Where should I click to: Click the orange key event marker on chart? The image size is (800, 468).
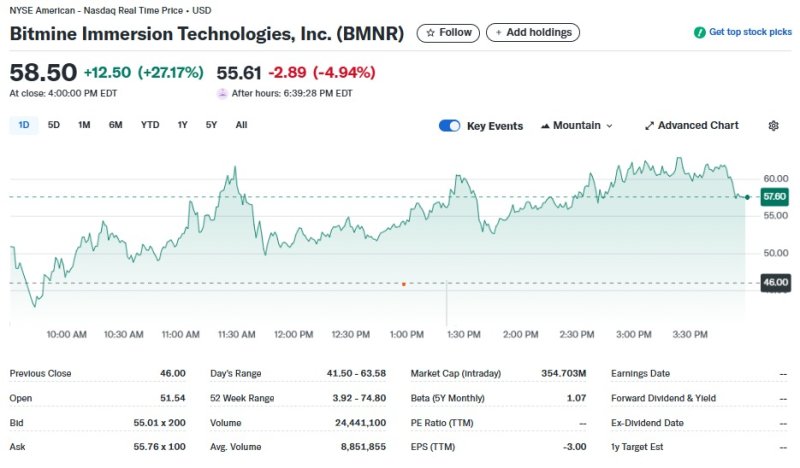pyautogui.click(x=403, y=284)
